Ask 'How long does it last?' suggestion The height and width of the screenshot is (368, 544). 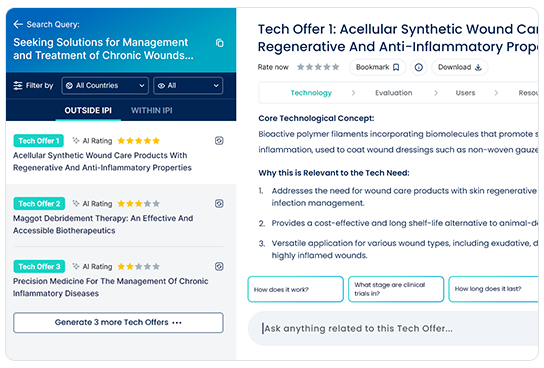pyautogui.click(x=493, y=289)
